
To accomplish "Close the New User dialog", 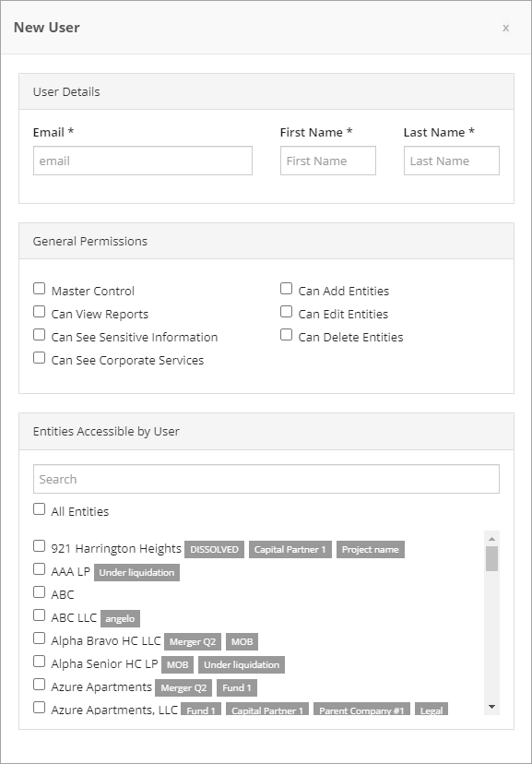I will [505, 29].
